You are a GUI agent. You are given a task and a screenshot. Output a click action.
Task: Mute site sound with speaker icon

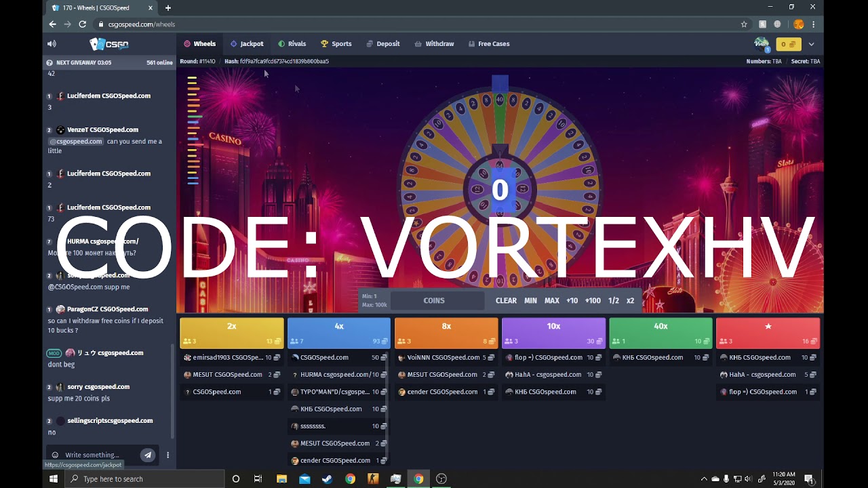pyautogui.click(x=52, y=43)
